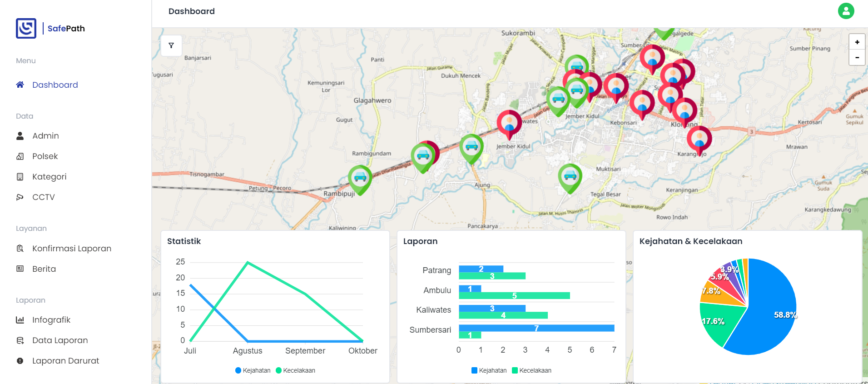The image size is (868, 384).
Task: Click the CCTV camera icon in sidebar
Action: (x=20, y=197)
